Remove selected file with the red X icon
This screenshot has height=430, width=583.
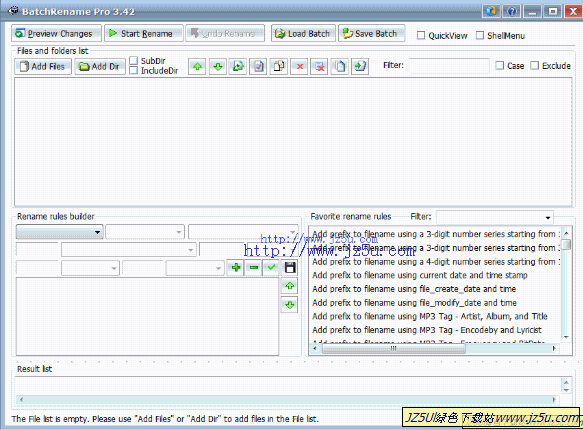299,67
